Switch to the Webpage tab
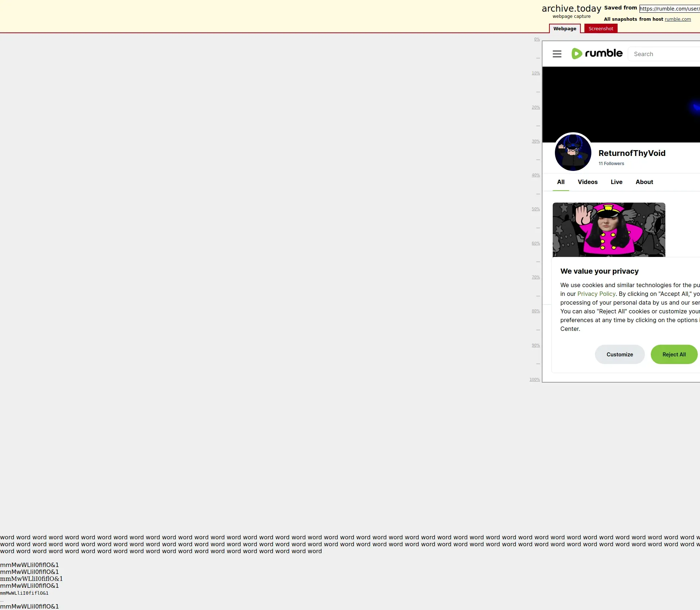The width and height of the screenshot is (700, 610). coord(564,29)
